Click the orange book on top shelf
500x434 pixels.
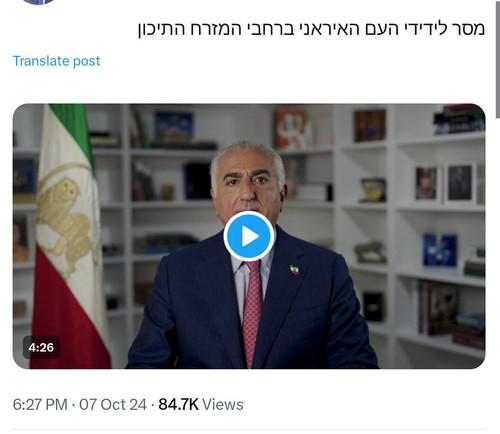click(x=290, y=130)
